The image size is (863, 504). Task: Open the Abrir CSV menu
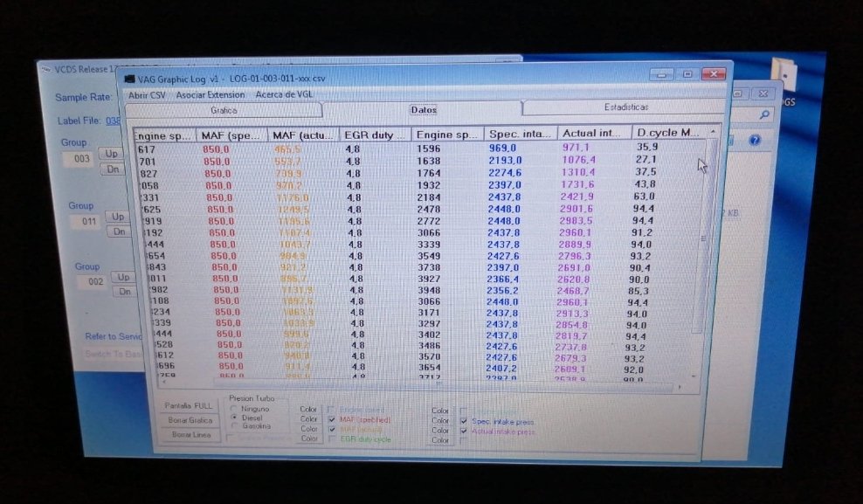coord(146,94)
